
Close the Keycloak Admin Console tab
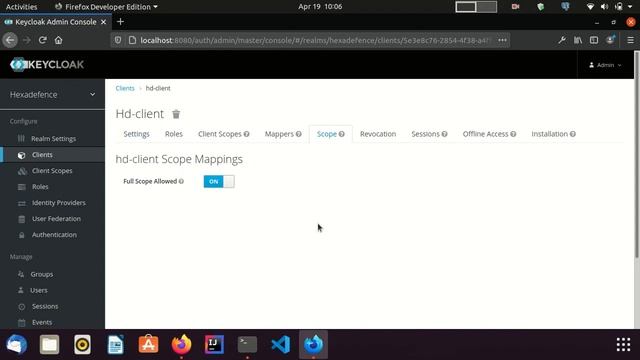pos(103,22)
